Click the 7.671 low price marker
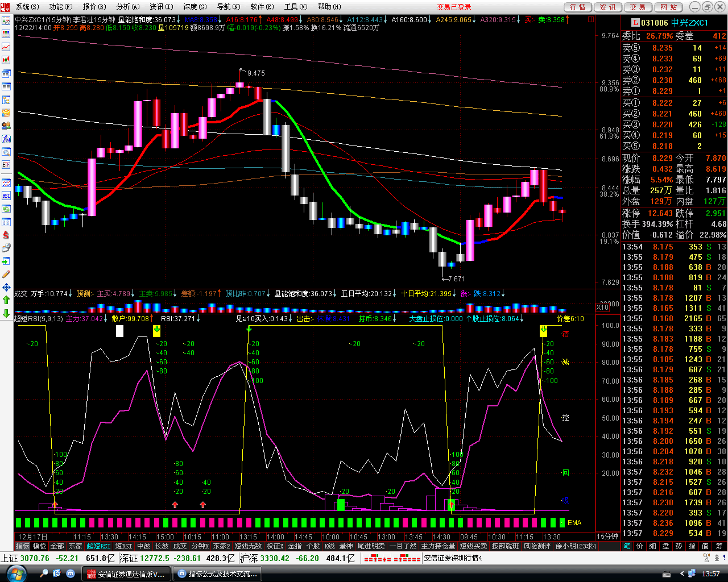Image resolution: width=728 pixels, height=582 pixels. pos(457,278)
